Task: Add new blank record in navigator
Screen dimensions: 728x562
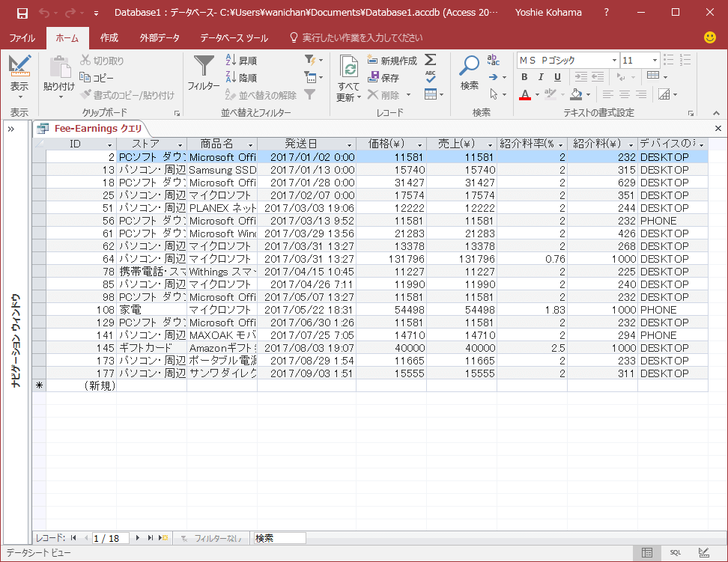Action: tap(163, 538)
